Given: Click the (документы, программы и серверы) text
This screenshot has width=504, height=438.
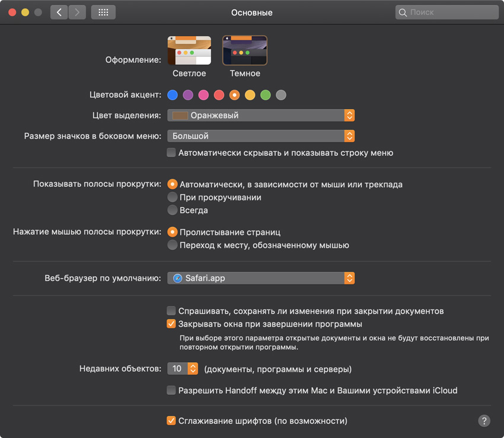Looking at the screenshot, I should 278,369.
